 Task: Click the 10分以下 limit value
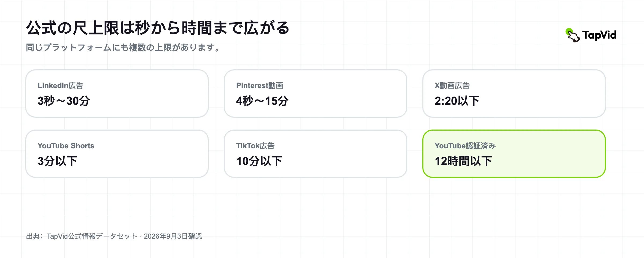point(259,161)
